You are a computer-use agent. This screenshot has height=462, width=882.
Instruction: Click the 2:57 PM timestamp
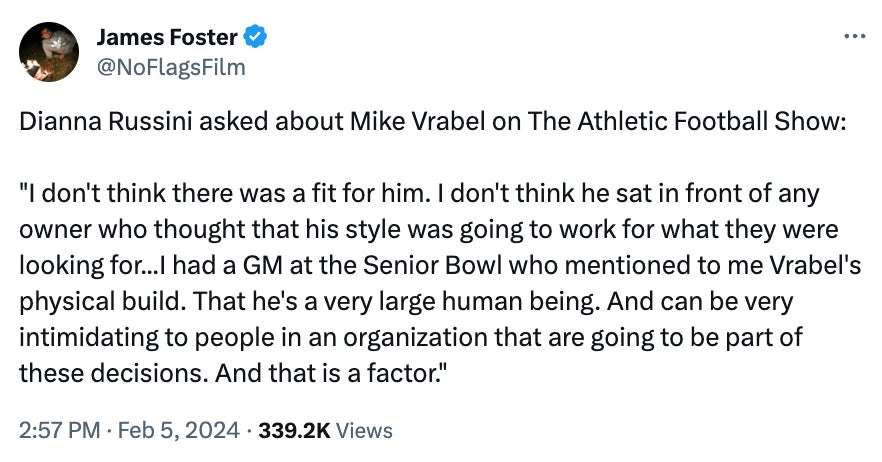[59, 431]
